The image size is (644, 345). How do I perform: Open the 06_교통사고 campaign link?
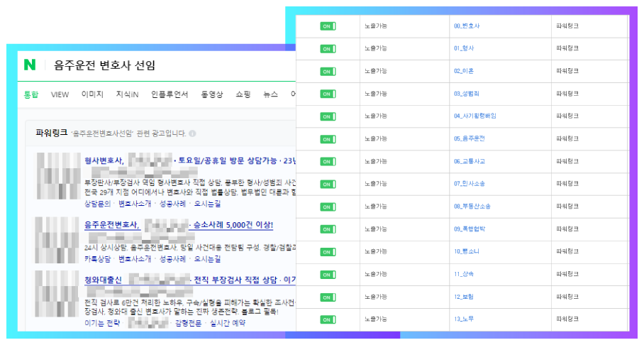(469, 161)
